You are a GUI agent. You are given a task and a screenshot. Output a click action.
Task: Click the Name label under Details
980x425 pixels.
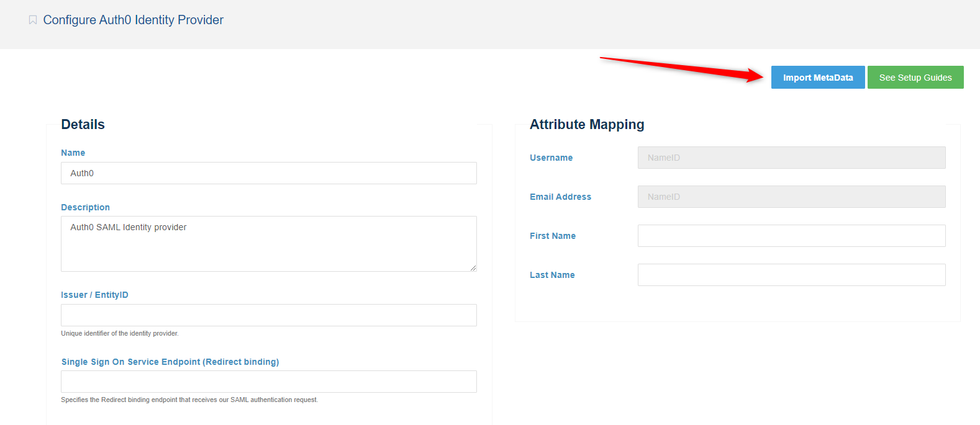click(x=73, y=153)
